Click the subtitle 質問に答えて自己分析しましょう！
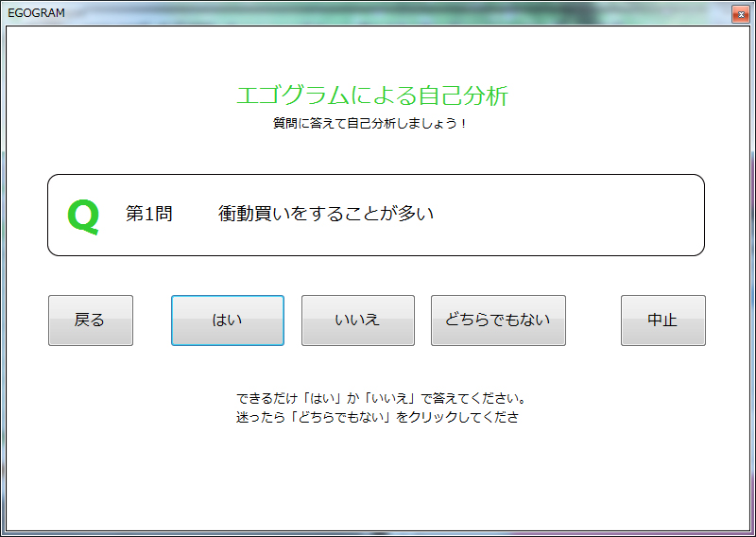This screenshot has width=756, height=537. 369,124
